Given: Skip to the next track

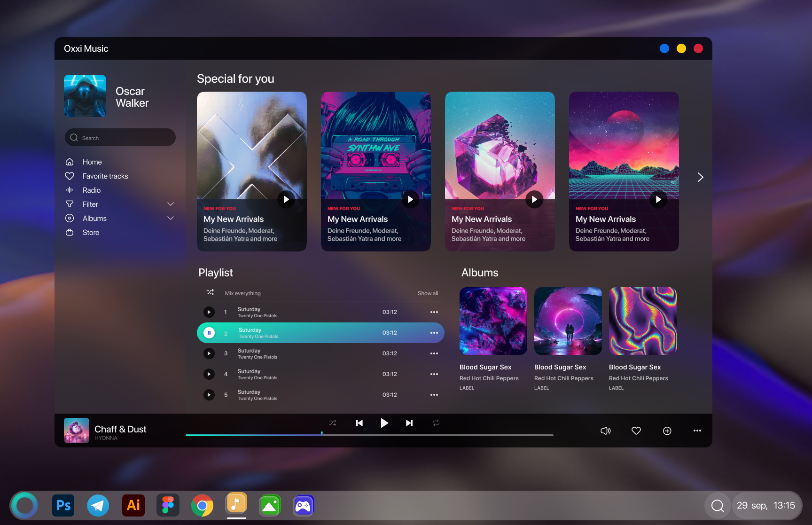Looking at the screenshot, I should (409, 423).
